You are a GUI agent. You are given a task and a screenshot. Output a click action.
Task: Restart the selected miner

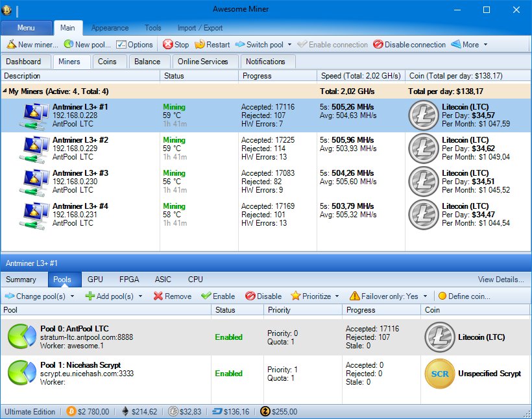tap(212, 45)
